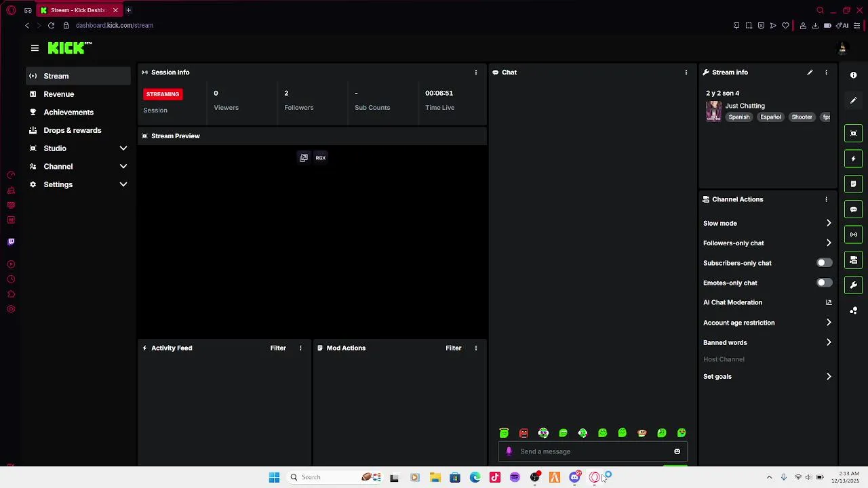Toggle the channel actions widget icon in right toolbar
Viewport: 868px width, 488px height.
(854, 260)
